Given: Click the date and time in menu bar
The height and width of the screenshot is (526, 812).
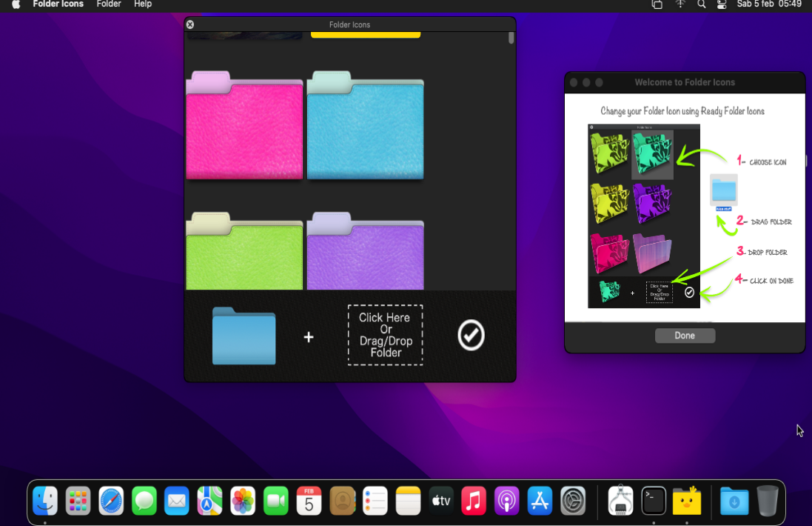Looking at the screenshot, I should pyautogui.click(x=769, y=4).
